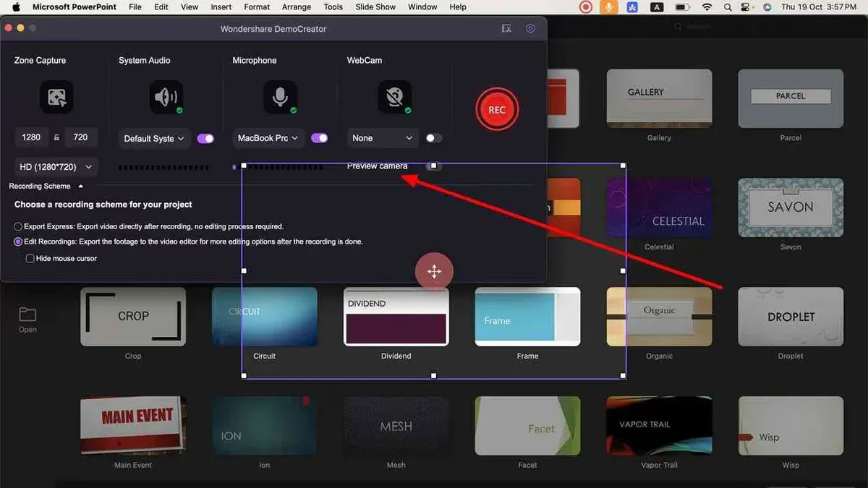868x488 pixels.
Task: Open DemoCreator settings gear icon
Action: [x=530, y=29]
